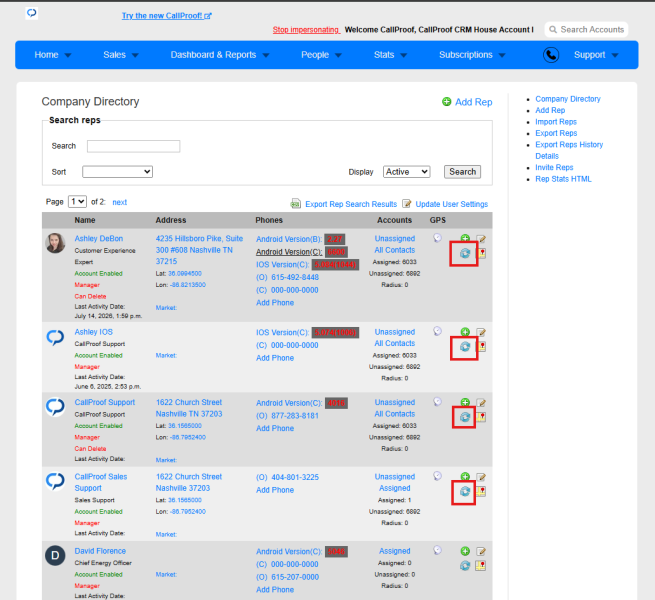This screenshot has height=600, width=655.
Task: Click the refresh sync icon in David Florence row
Action: pyautogui.click(x=465, y=566)
